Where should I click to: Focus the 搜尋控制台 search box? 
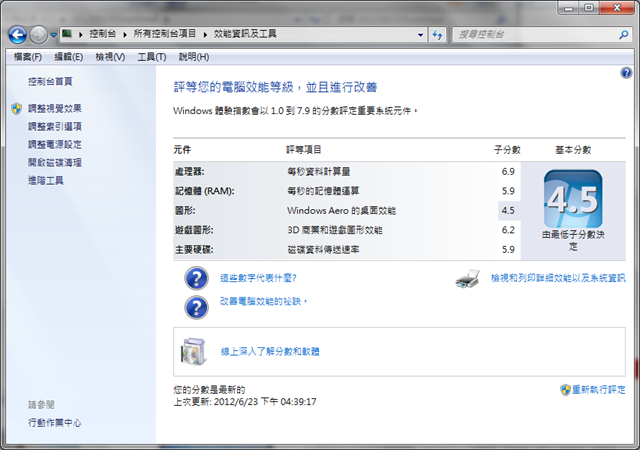535,35
